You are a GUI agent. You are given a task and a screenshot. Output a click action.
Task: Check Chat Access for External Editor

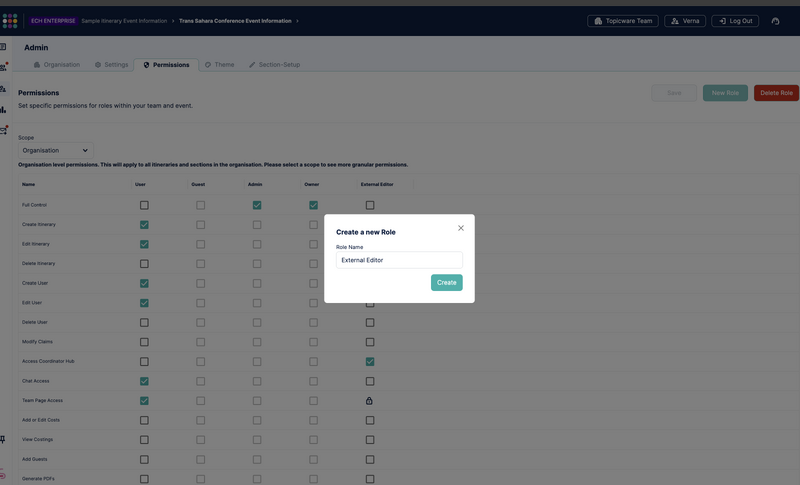[x=370, y=381]
